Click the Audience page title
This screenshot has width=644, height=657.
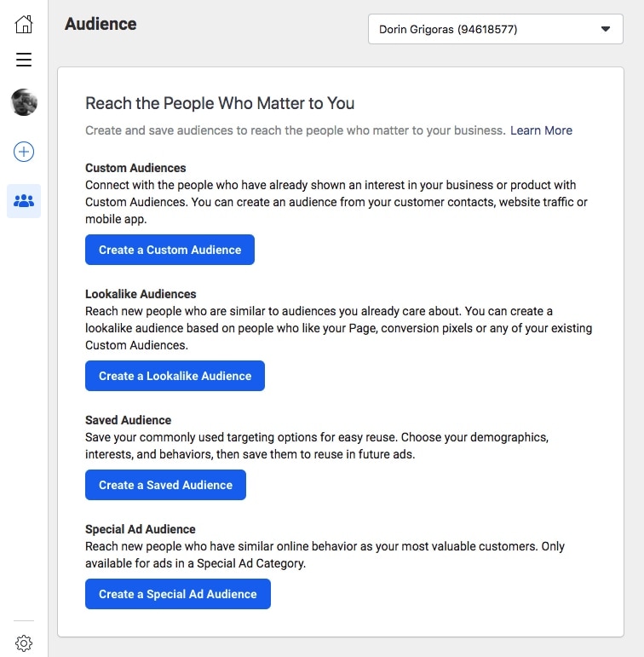(101, 24)
